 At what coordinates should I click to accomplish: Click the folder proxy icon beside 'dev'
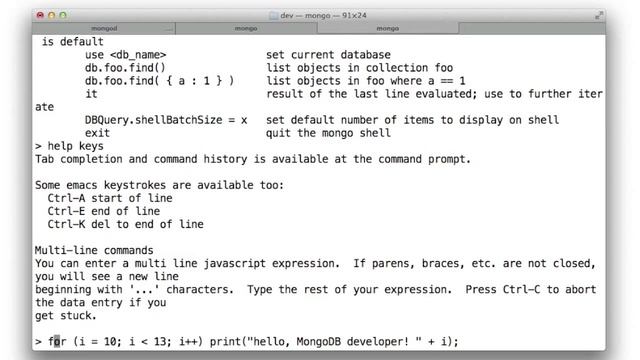pyautogui.click(x=273, y=16)
